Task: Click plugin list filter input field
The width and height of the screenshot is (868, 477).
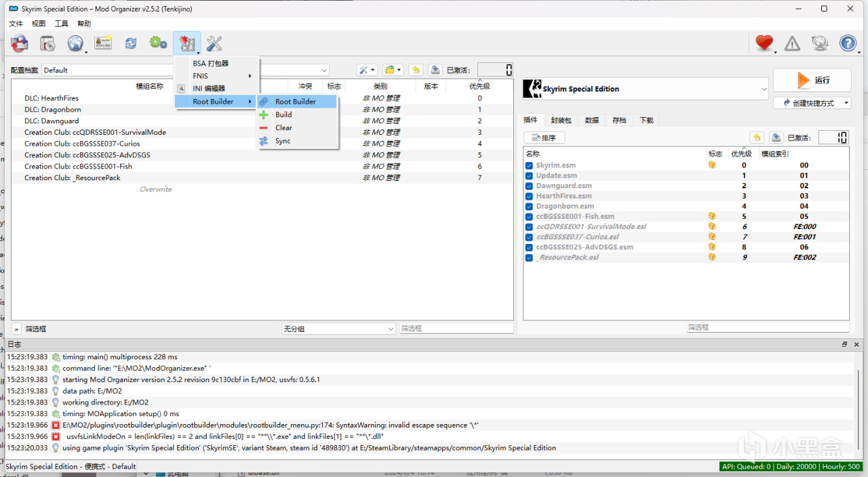Action: click(x=768, y=327)
